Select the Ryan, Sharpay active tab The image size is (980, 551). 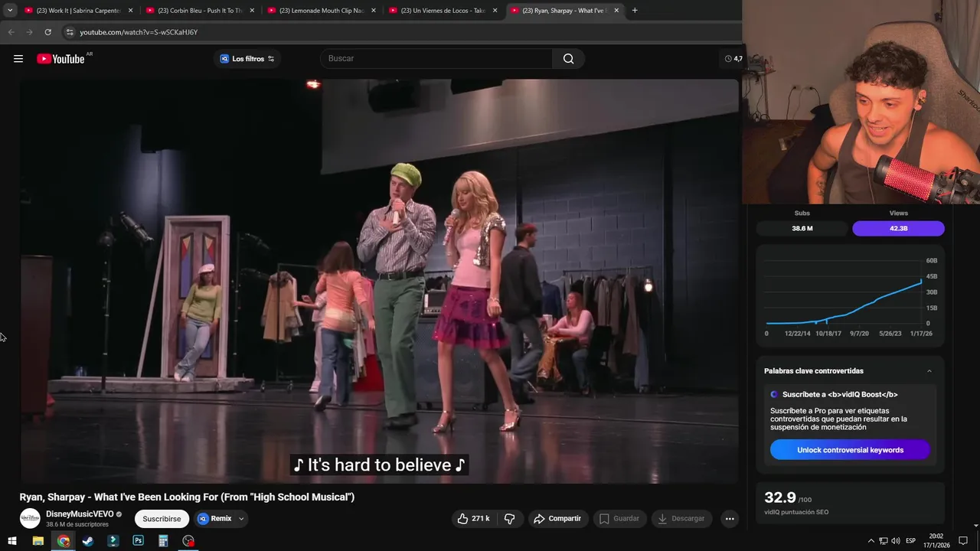pos(563,11)
